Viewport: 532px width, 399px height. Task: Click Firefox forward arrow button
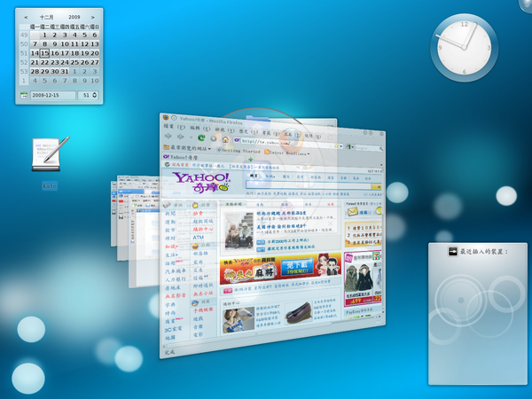coord(181,137)
